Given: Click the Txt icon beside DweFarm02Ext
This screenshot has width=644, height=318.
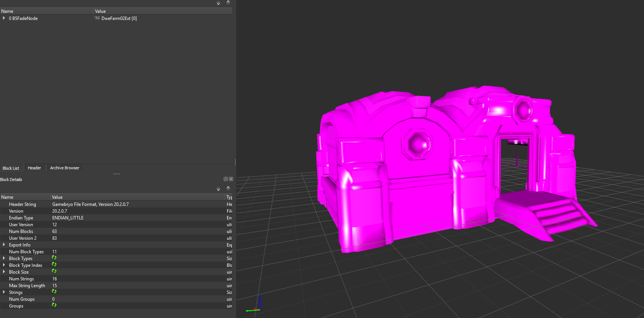Looking at the screenshot, I should tap(97, 18).
